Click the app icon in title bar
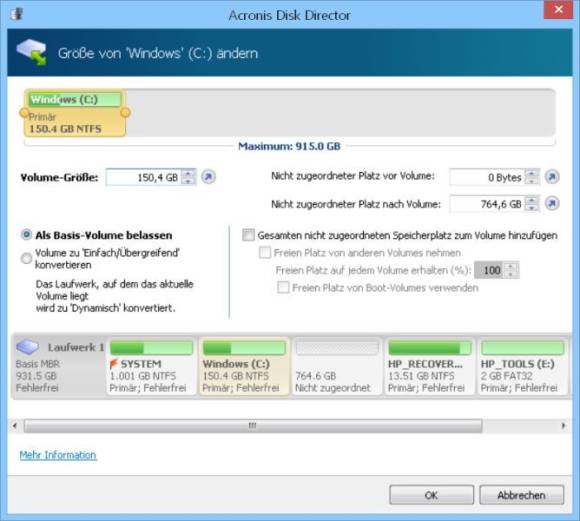This screenshot has width=580, height=521. (17, 14)
